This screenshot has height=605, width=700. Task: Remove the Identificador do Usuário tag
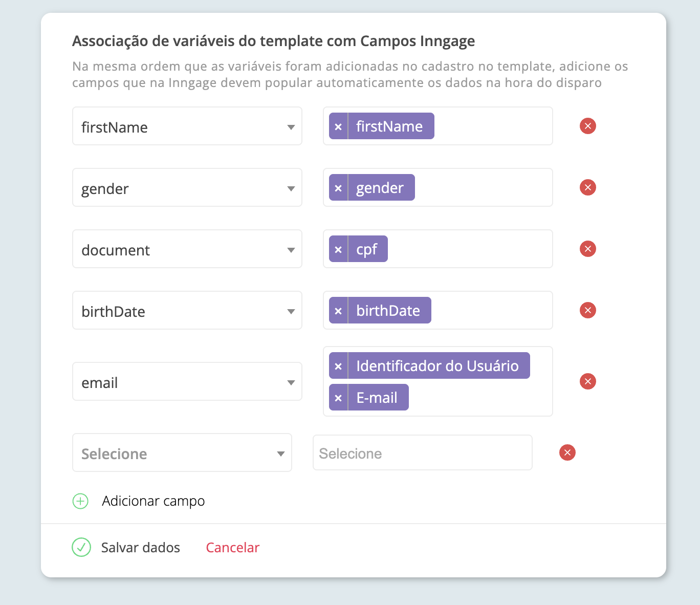[x=338, y=366]
